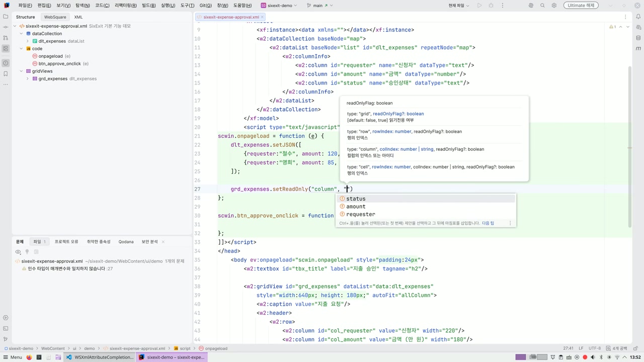The width and height of the screenshot is (644, 362).
Task: Open the Database tool window icon
Action: point(638,38)
